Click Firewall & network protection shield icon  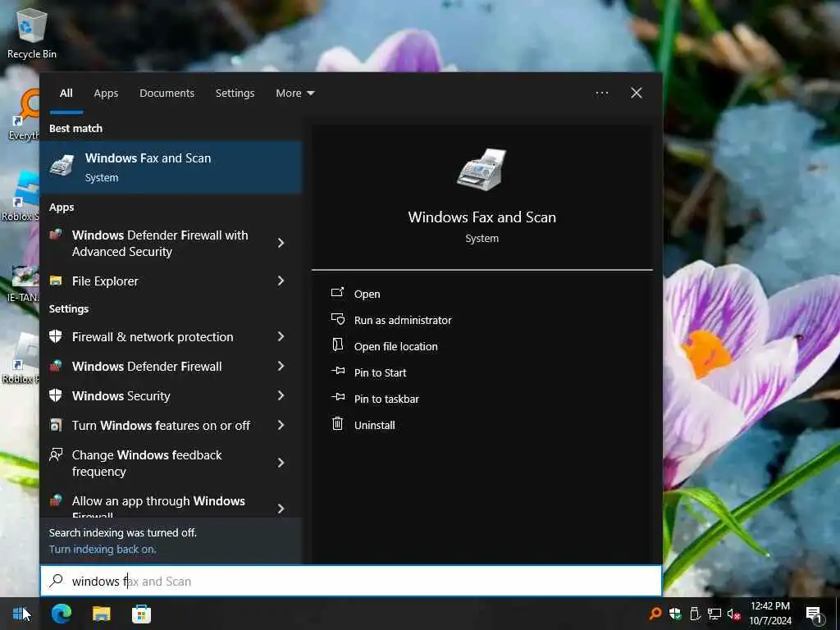(x=56, y=336)
